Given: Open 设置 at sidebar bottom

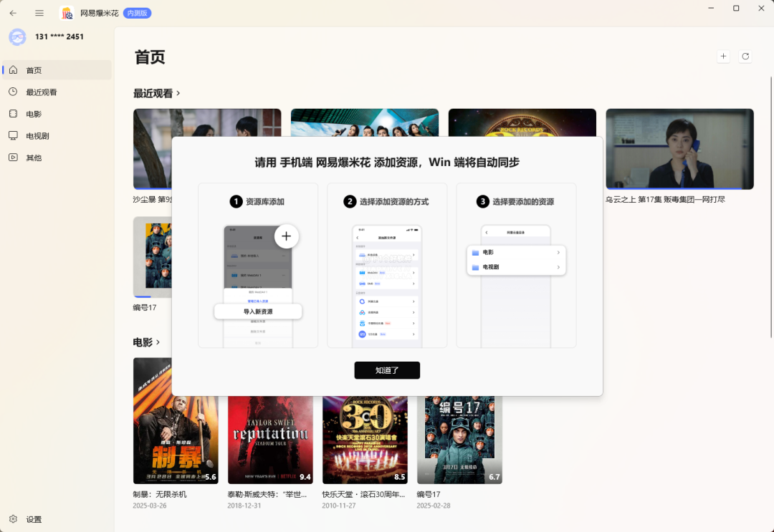Looking at the screenshot, I should tap(57, 518).
